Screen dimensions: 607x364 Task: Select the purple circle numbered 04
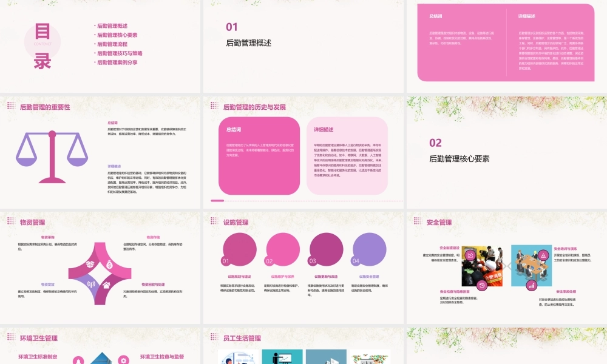[x=369, y=249]
